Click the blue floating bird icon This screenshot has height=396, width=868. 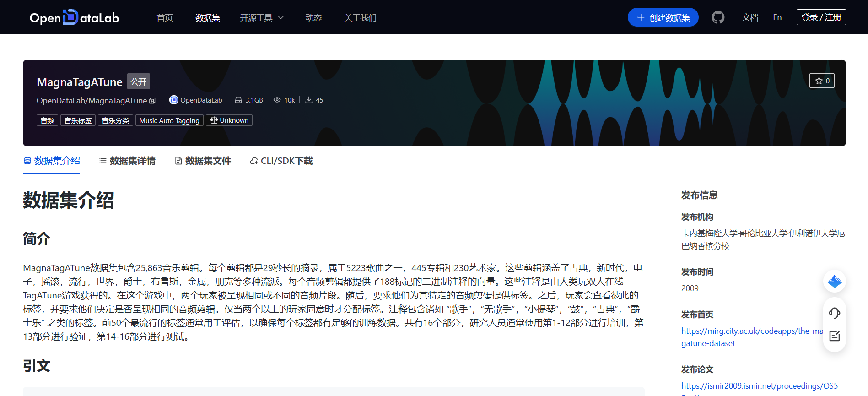pos(835,281)
